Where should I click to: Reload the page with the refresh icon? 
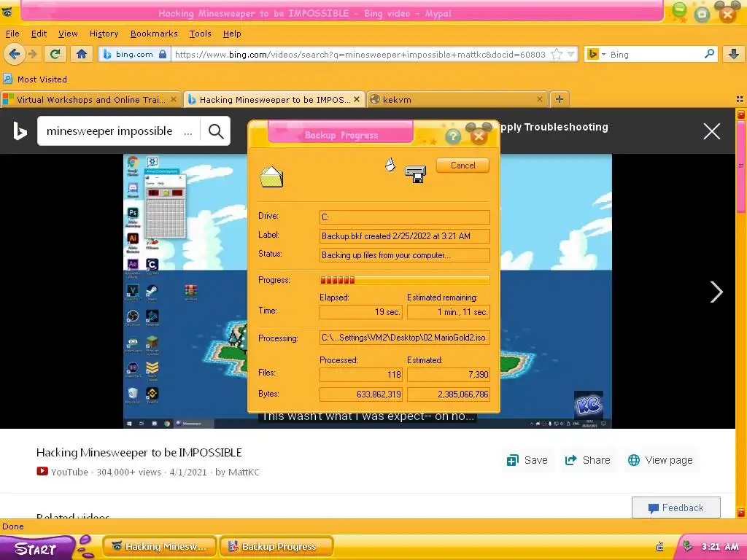(x=55, y=54)
